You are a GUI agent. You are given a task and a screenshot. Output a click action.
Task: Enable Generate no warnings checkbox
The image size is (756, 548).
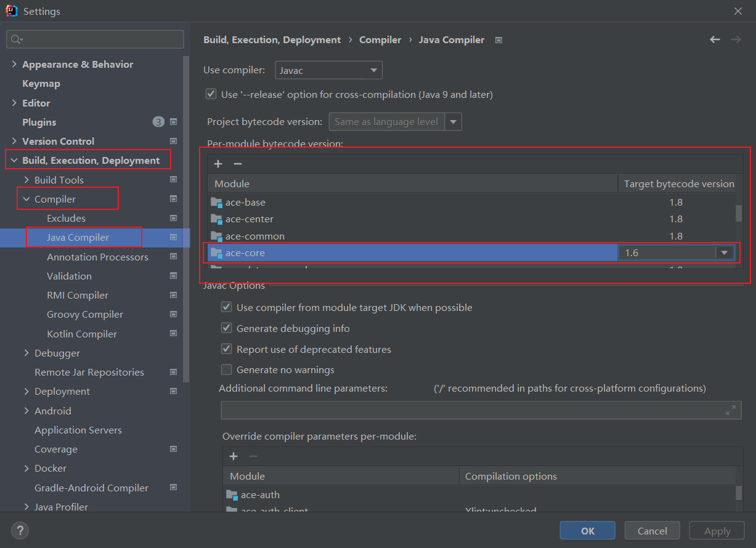point(226,369)
